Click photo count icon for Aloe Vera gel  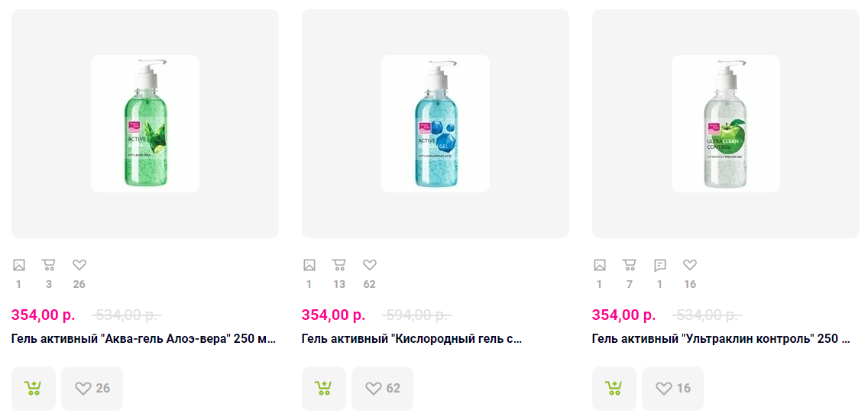pos(19,265)
